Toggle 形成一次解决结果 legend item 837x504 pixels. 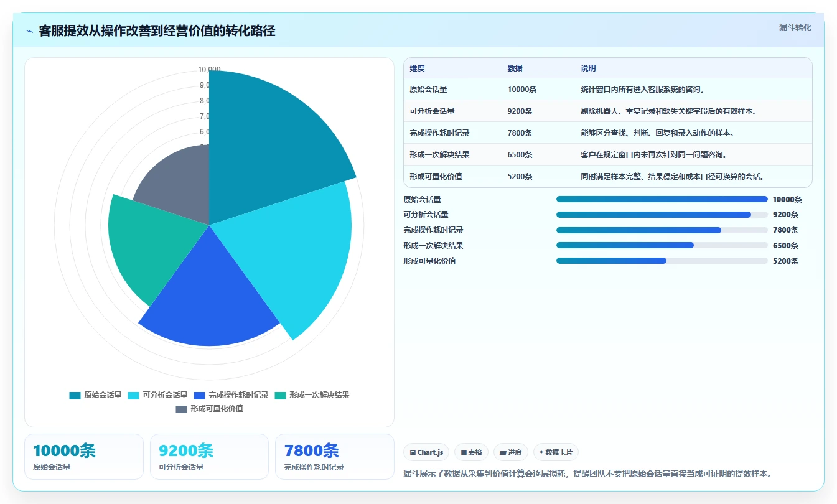(x=312, y=395)
